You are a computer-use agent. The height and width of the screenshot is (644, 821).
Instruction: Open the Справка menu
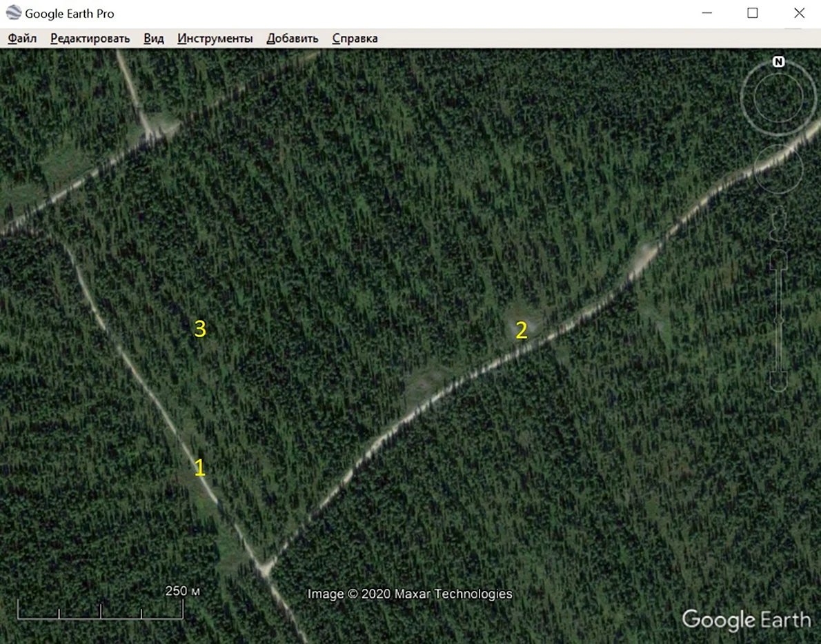point(355,38)
